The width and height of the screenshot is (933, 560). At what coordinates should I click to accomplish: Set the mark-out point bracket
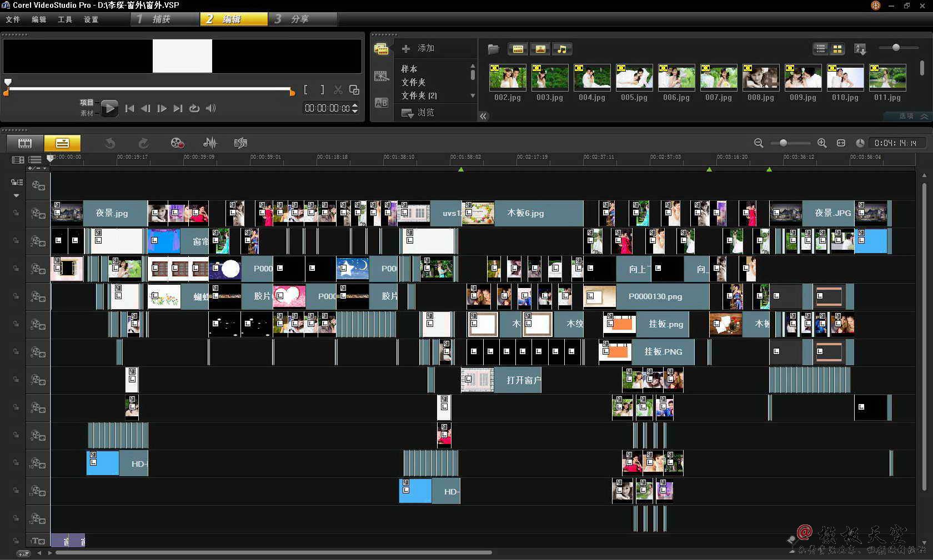tap(322, 90)
